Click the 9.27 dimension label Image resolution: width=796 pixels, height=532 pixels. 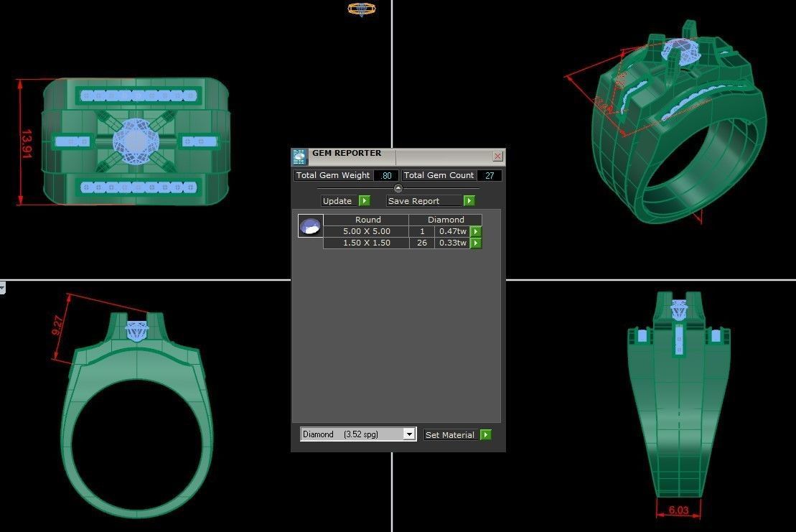coord(58,325)
